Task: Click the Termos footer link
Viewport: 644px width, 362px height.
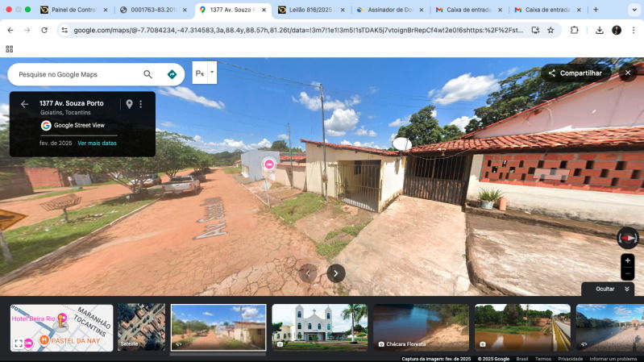Action: tap(543, 359)
